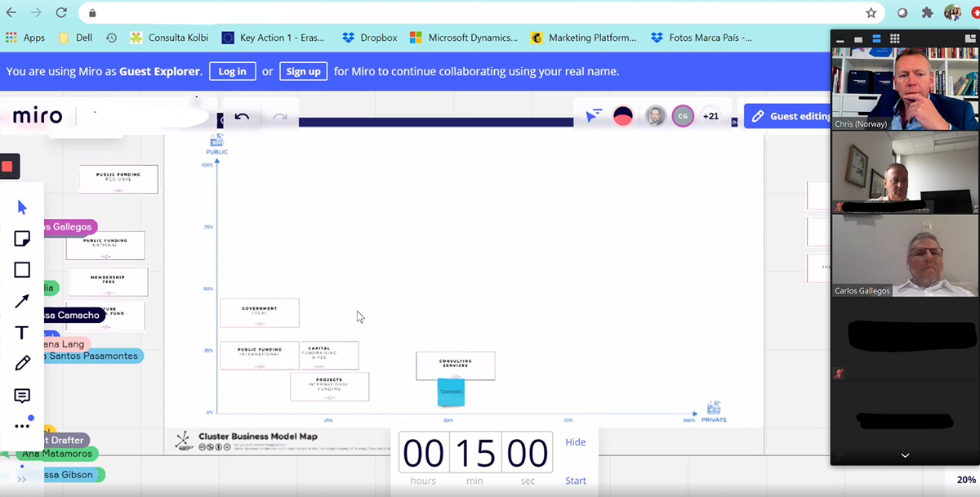Open the Dropbox bookmark

pos(370,38)
